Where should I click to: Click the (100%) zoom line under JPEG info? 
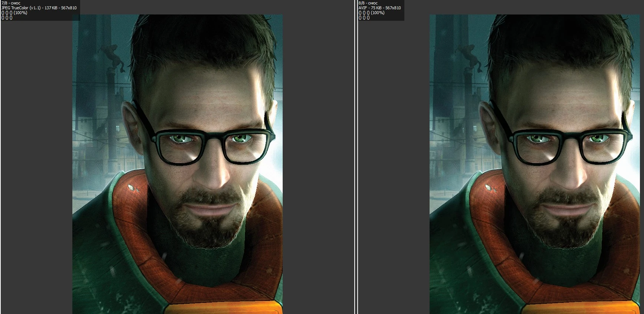[14, 13]
